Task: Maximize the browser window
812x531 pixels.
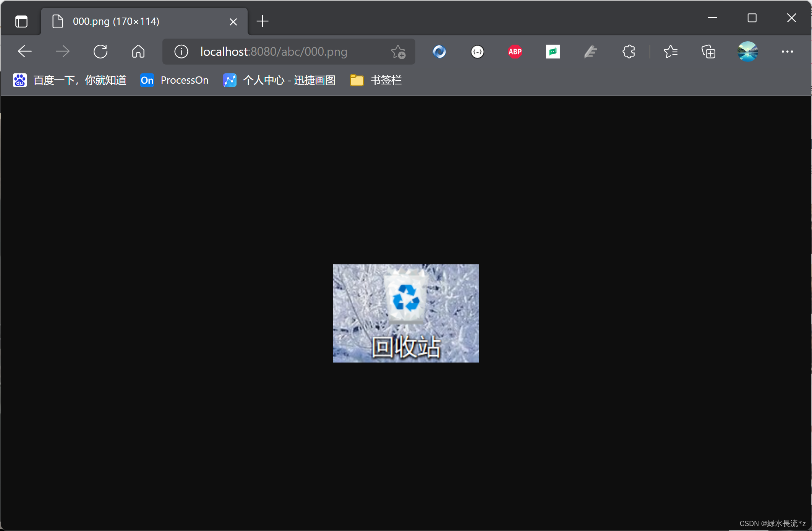Action: [752, 18]
